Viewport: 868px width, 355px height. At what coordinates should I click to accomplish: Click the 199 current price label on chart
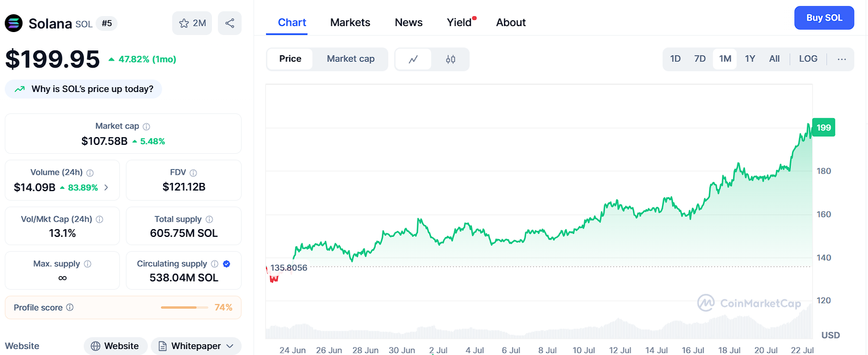click(x=823, y=128)
